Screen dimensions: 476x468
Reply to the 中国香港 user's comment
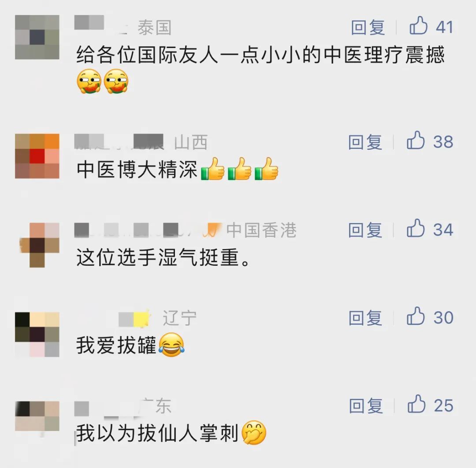[365, 230]
